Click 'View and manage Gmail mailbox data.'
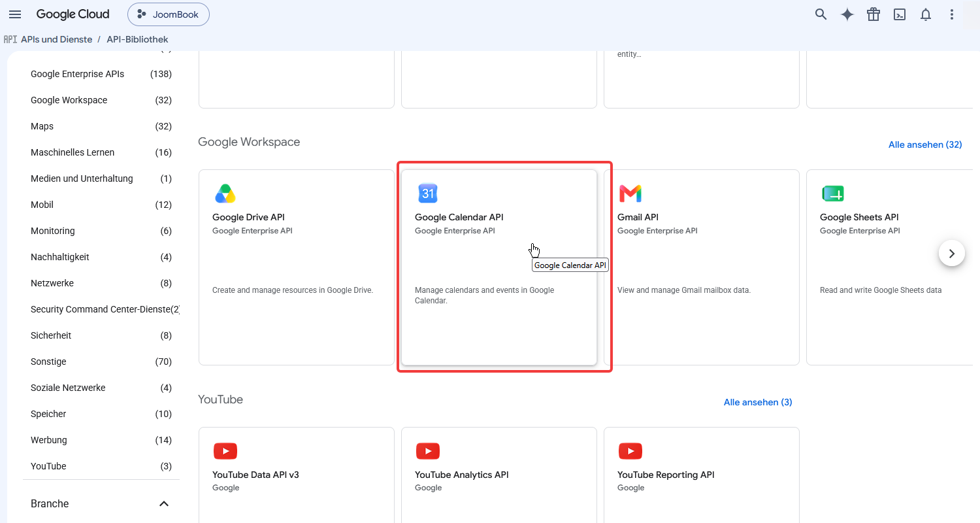The width and height of the screenshot is (980, 523). click(x=684, y=290)
